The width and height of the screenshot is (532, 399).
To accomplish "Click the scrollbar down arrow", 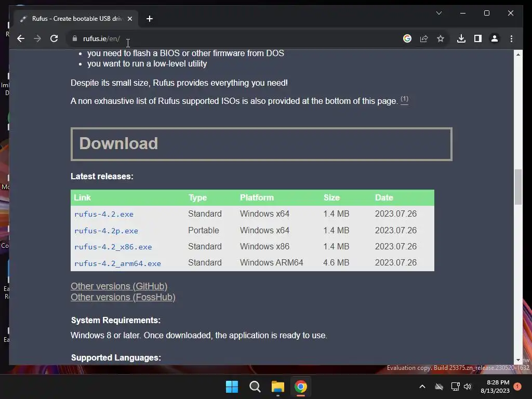I will click(518, 360).
